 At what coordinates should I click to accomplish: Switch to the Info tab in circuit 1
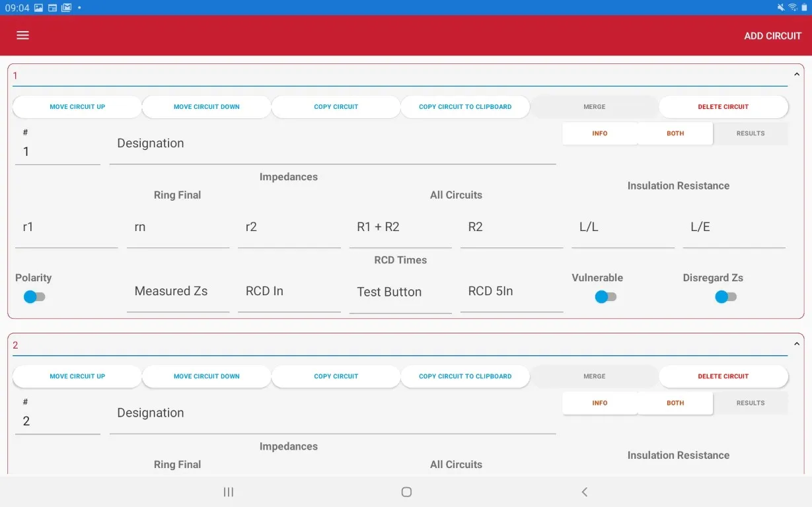(600, 133)
